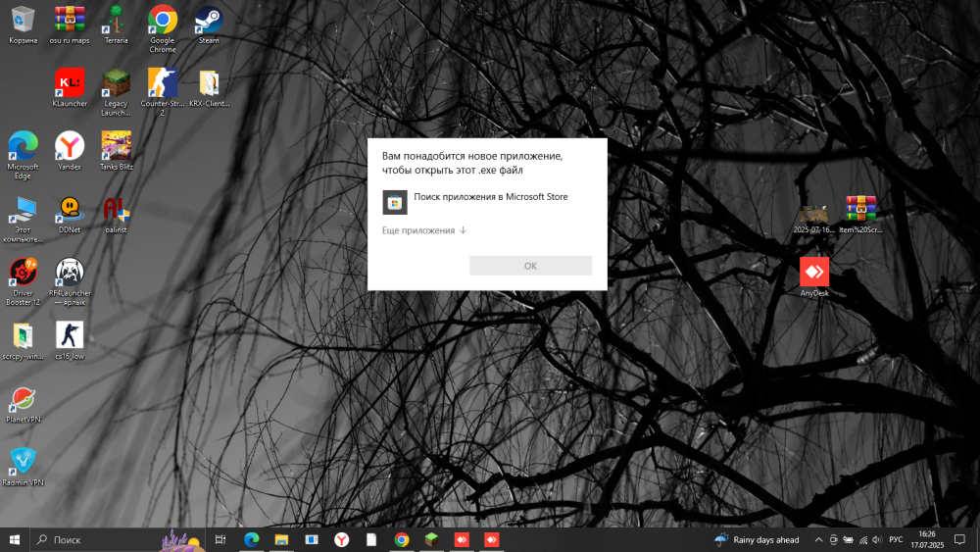Select the oalinst installer icon
980x552 pixels.
[117, 215]
